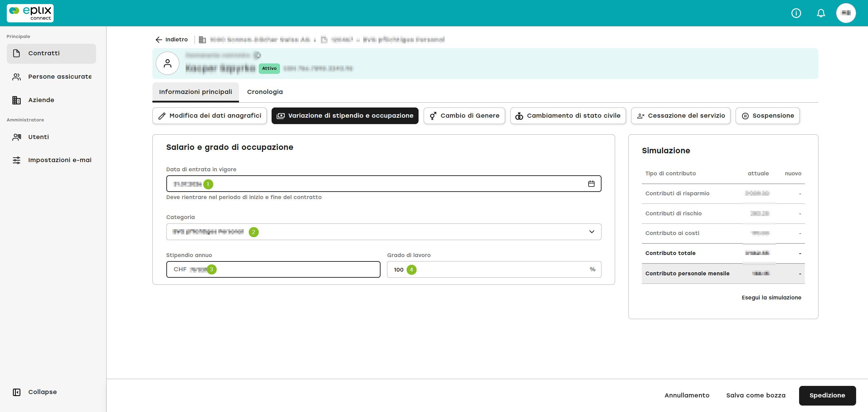Go back with Indietro arrow

point(171,40)
